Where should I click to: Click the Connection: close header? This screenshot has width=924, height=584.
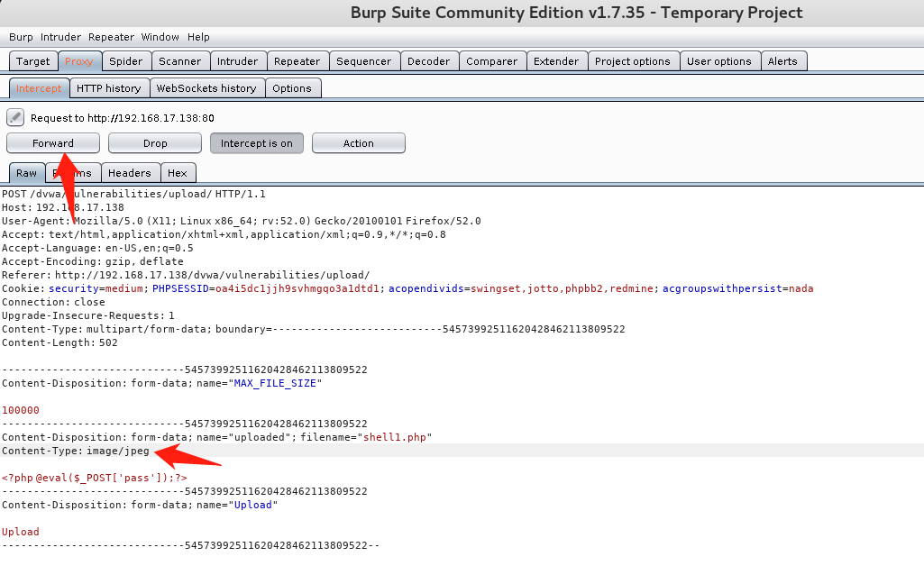tap(53, 302)
